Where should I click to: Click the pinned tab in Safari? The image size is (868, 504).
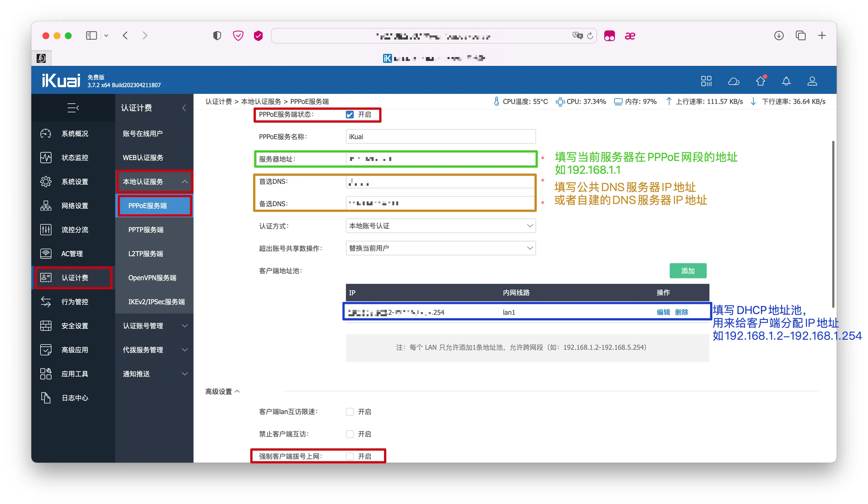pos(41,58)
